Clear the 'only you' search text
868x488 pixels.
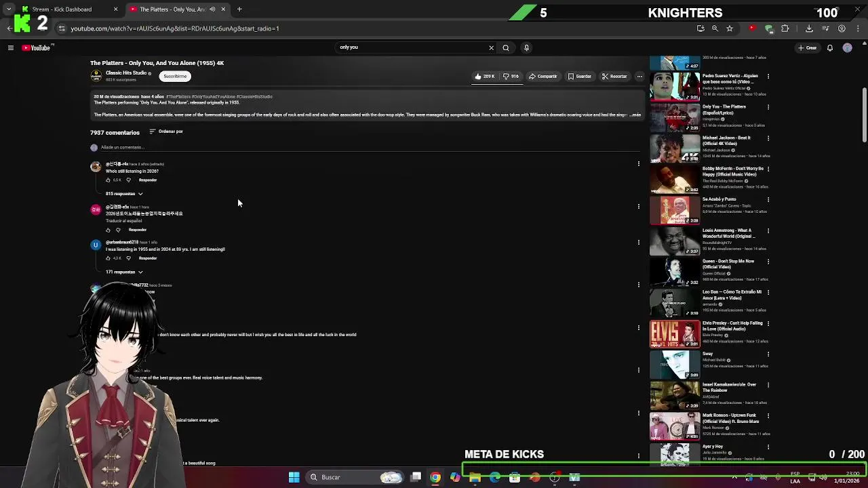point(491,47)
